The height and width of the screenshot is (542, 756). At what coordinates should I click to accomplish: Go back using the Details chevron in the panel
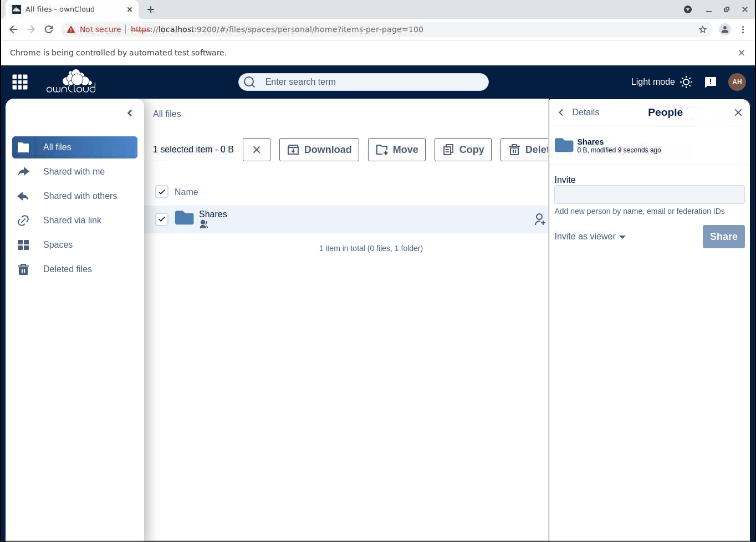pyautogui.click(x=561, y=113)
